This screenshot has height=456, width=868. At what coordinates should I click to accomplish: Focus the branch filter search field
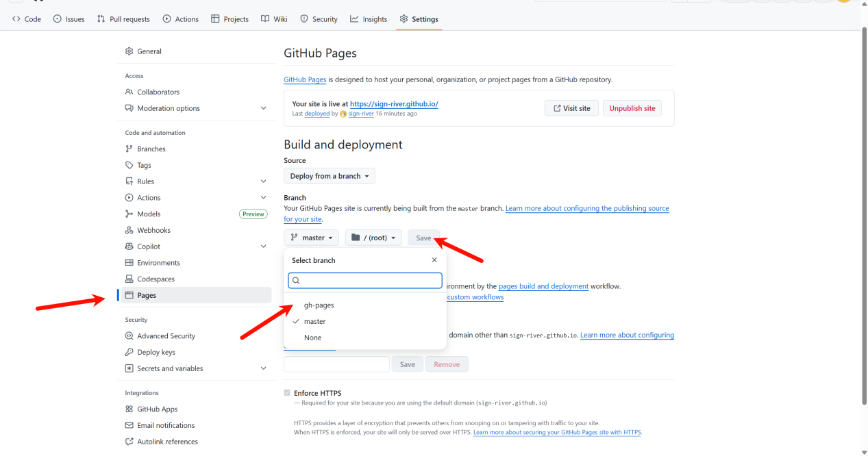pos(365,281)
